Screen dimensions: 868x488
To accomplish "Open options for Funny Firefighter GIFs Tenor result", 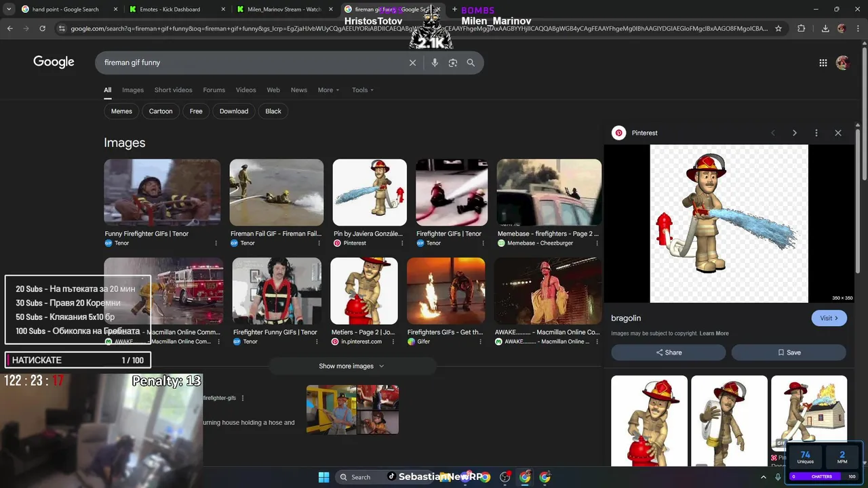I will point(216,243).
